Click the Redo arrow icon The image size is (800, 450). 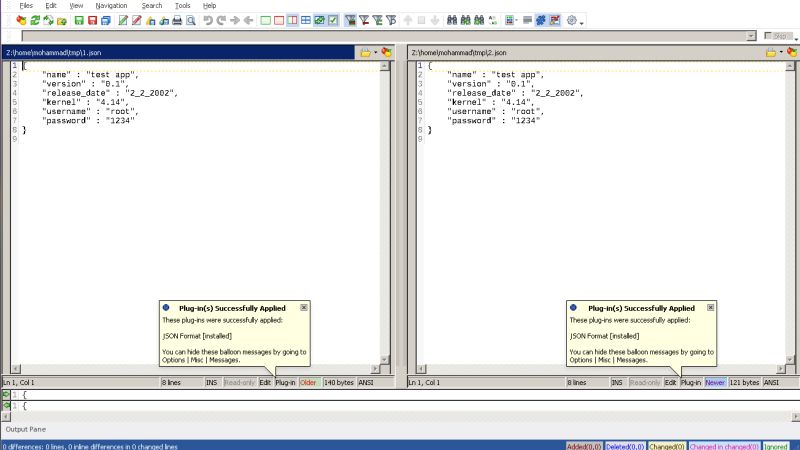(x=221, y=20)
